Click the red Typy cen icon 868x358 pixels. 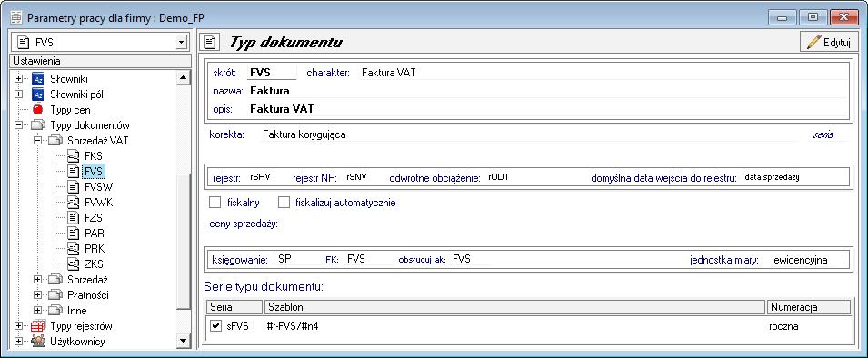coord(37,110)
